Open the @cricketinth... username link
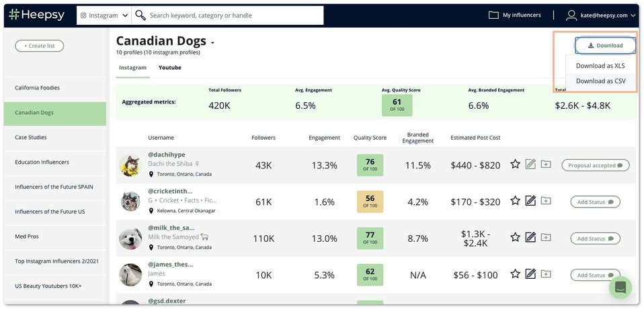The height and width of the screenshot is (309, 644). [170, 191]
